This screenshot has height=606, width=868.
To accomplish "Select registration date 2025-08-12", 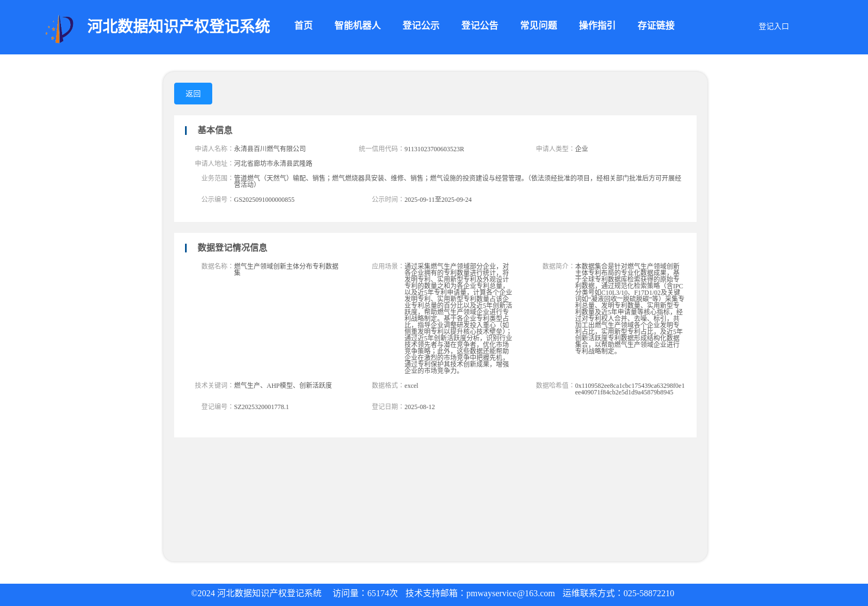I will (420, 407).
